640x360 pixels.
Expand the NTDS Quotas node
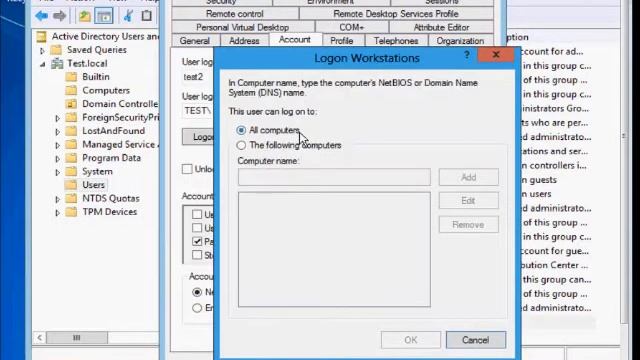coord(57,200)
